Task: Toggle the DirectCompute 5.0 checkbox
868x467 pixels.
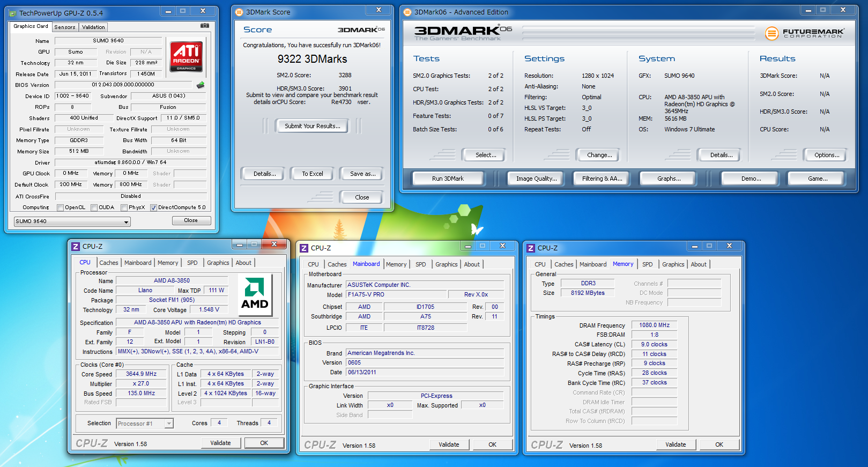Action: [x=153, y=207]
